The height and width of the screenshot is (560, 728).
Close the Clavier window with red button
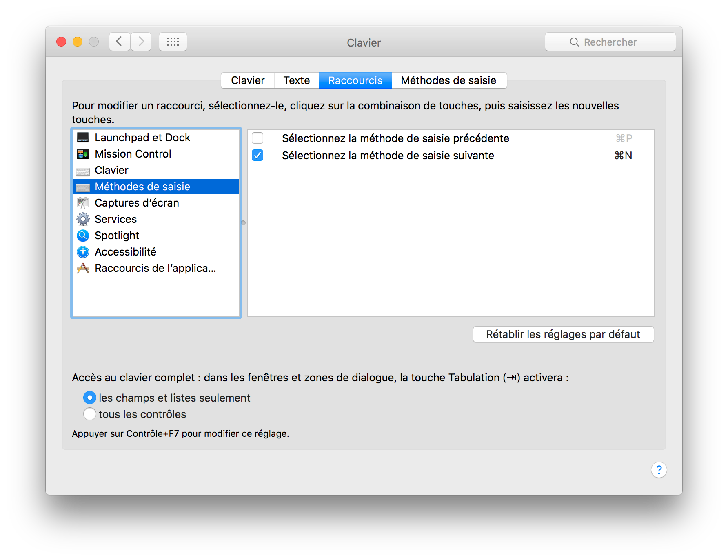click(x=61, y=42)
